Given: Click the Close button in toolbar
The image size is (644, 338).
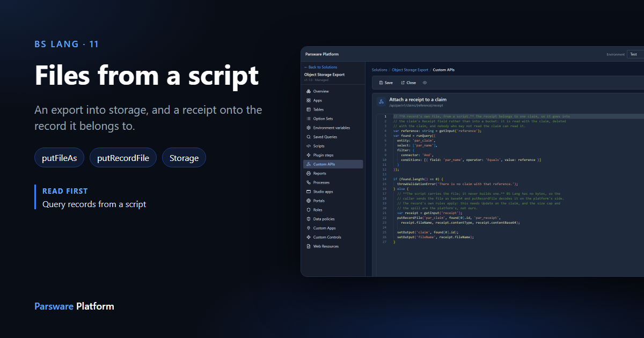Looking at the screenshot, I should tap(408, 83).
